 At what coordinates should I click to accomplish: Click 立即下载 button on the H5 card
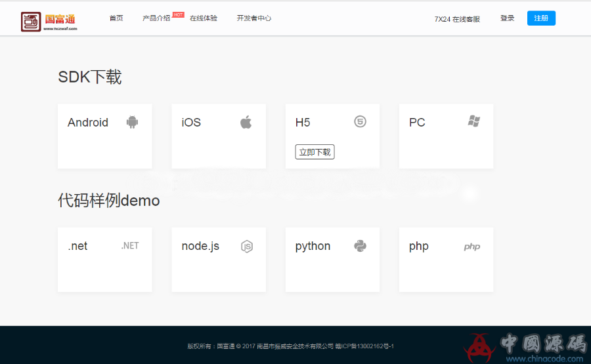click(x=315, y=152)
